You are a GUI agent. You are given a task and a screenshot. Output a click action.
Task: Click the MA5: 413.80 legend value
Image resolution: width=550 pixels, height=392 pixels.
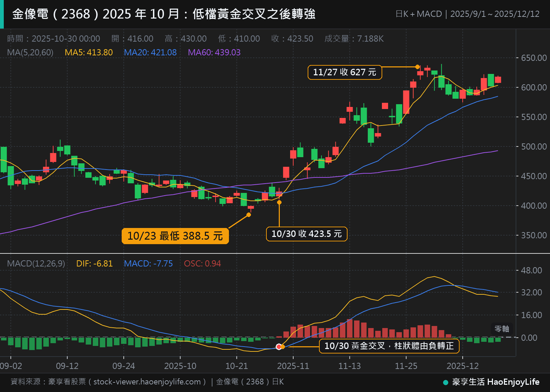(89, 52)
